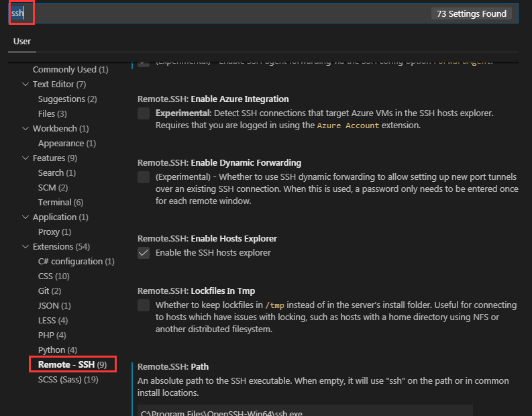Select Features (9) category
This screenshot has width=532, height=416.
point(55,158)
